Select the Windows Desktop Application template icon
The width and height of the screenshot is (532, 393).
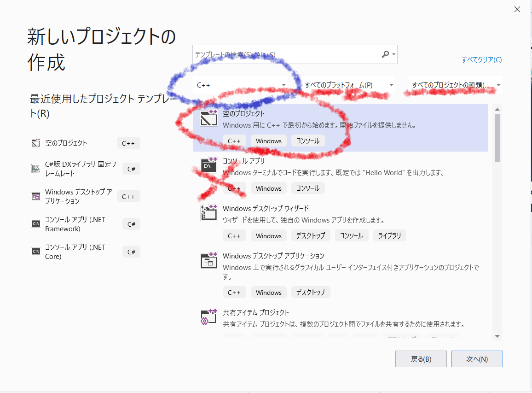[x=208, y=260]
